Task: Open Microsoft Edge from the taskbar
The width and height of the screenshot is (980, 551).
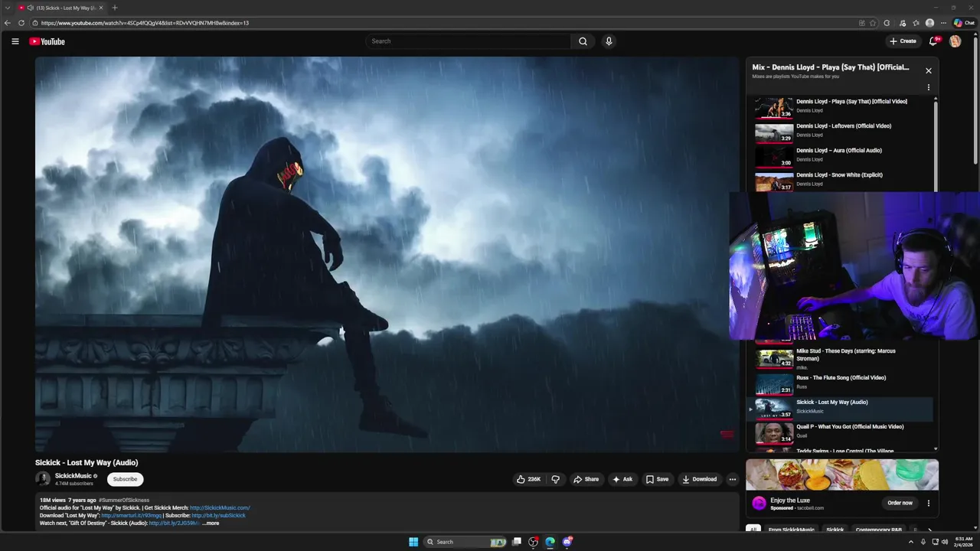Action: coord(550,542)
